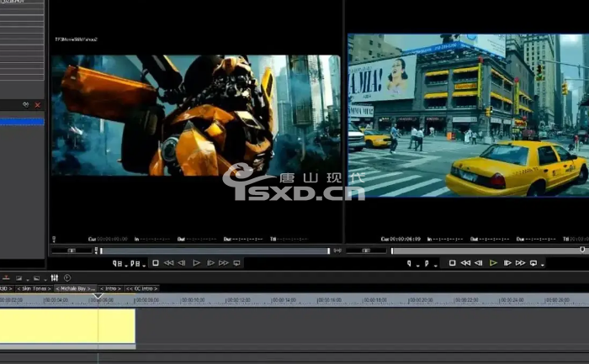This screenshot has width=589, height=364.
Task: Click first image icon in timeline toolbar
Action: pos(19,278)
